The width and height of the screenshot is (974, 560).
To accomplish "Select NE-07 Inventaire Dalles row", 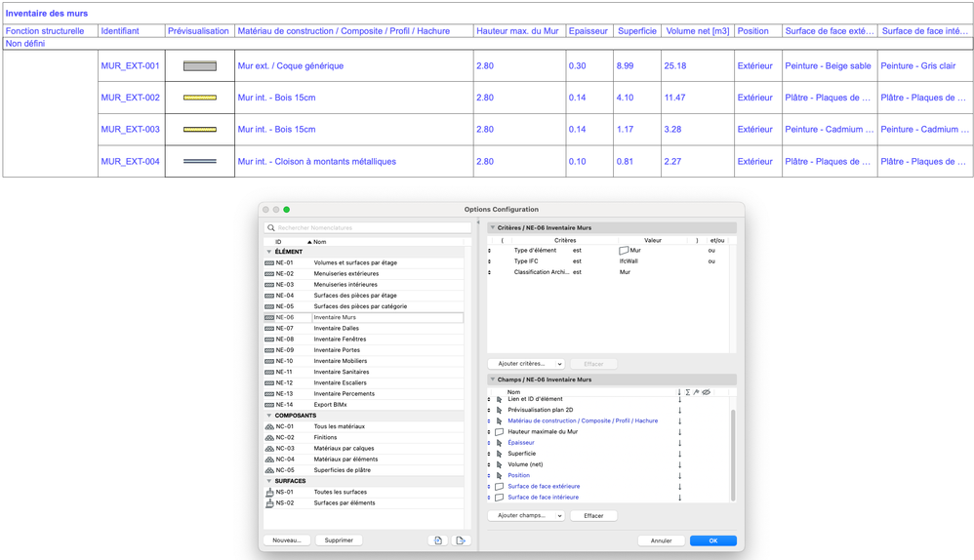I will [x=363, y=329].
